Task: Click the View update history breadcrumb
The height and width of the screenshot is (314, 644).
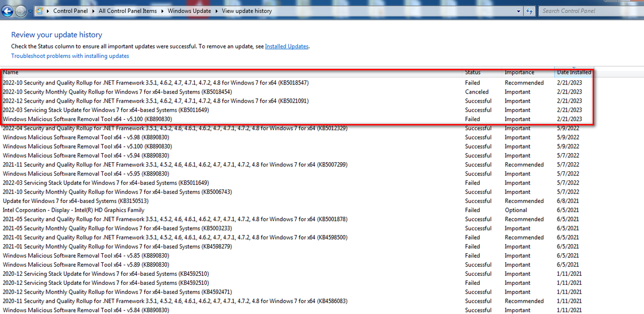Action: tap(247, 11)
